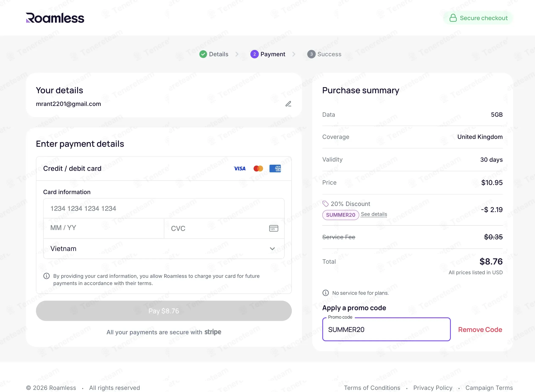Click the Mastercard logo

click(x=258, y=169)
